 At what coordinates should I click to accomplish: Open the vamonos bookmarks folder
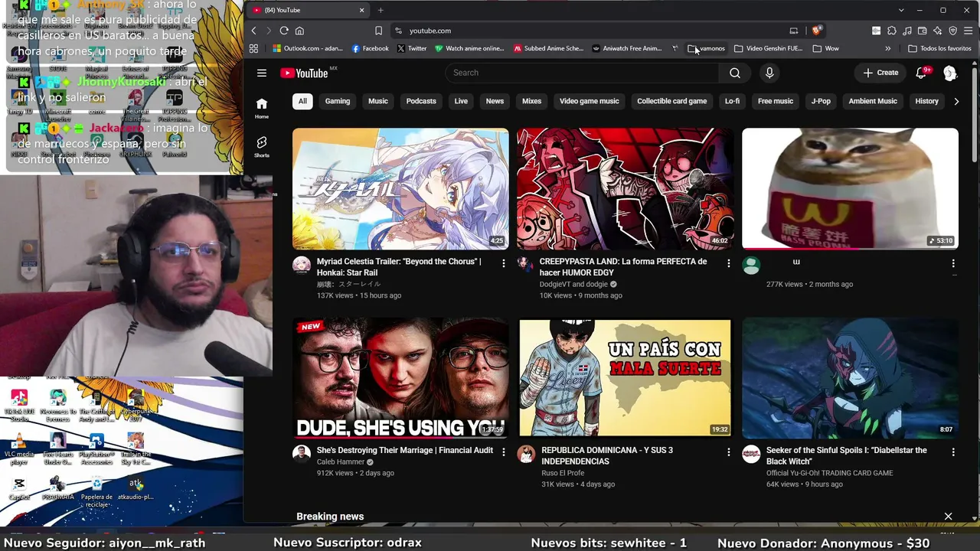[x=707, y=48]
